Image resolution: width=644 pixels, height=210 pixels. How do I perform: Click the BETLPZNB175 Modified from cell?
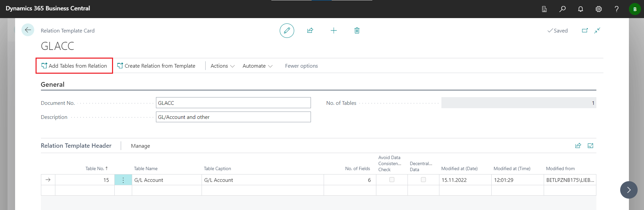[x=570, y=180]
